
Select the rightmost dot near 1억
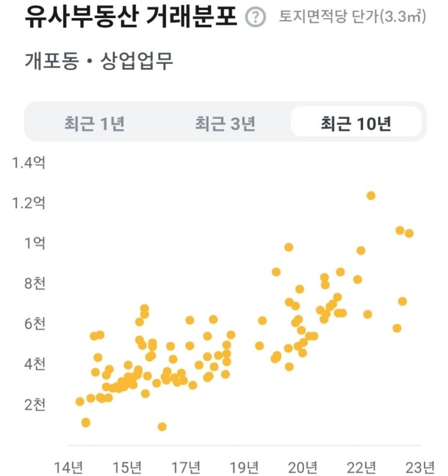[409, 233]
